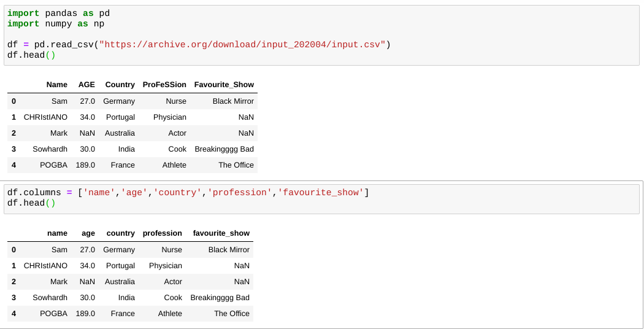The width and height of the screenshot is (644, 329).
Task: Click the 'import pandas as pd' code line
Action: (58, 14)
